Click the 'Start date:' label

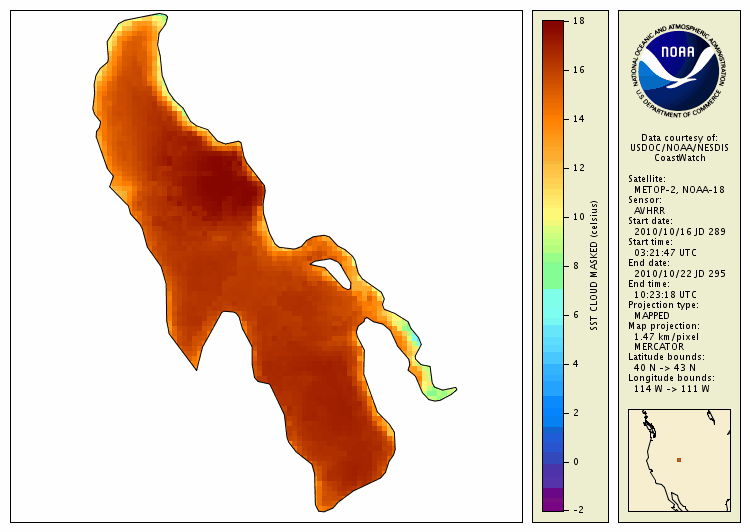click(x=650, y=221)
